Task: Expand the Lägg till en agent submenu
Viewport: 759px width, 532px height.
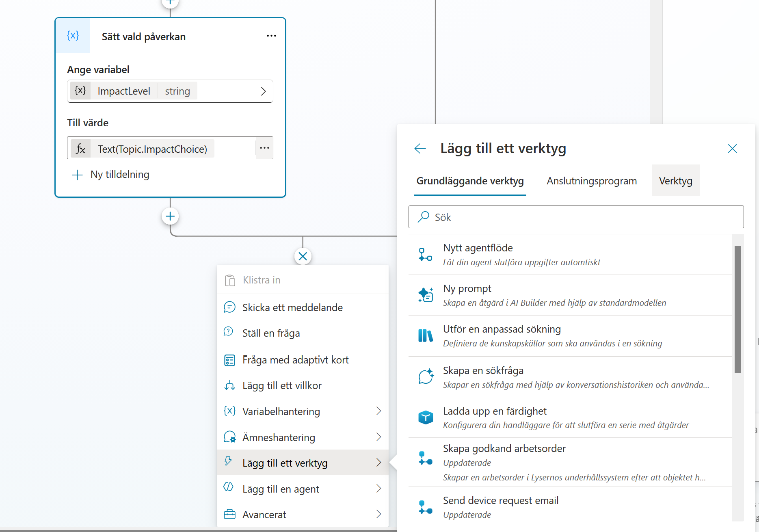Action: [x=303, y=489]
